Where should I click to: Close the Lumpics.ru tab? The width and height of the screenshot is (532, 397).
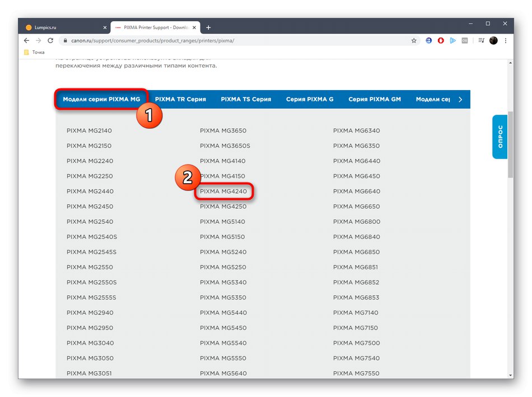(x=105, y=27)
